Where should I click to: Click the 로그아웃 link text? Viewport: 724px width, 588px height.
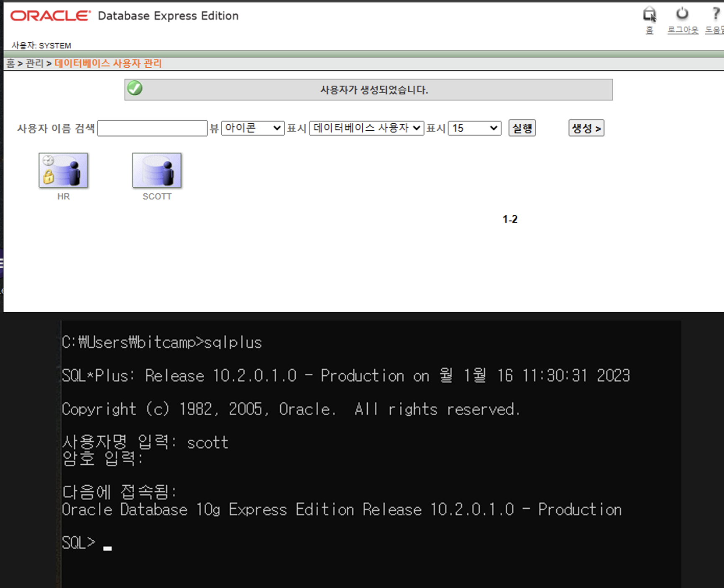(683, 30)
